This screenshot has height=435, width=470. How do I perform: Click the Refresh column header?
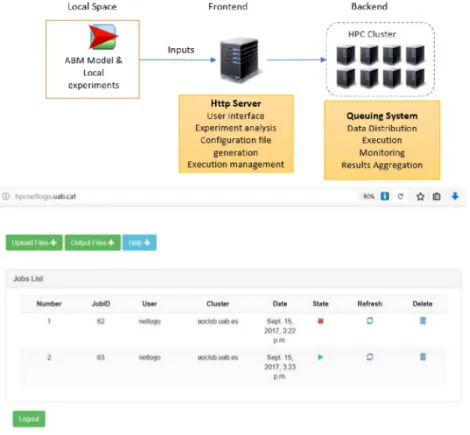(370, 304)
